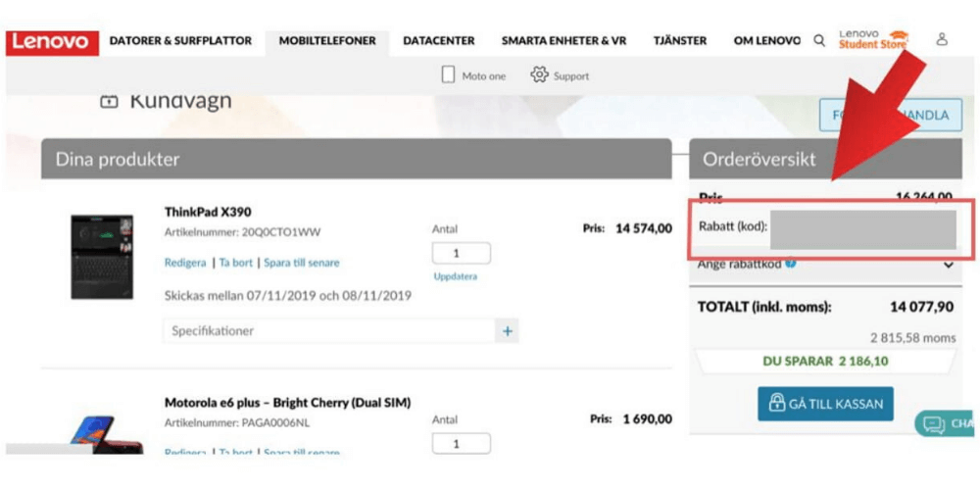The image size is (980, 490).
Task: Click the Du sparar 2 186,10 text
Action: point(825,362)
